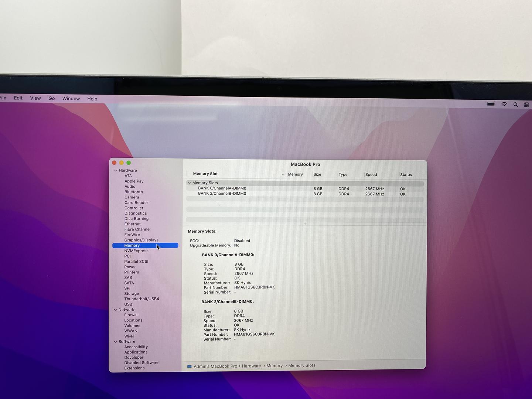Sort by the Status column header
Screen dimensions: 532x399
(406, 175)
